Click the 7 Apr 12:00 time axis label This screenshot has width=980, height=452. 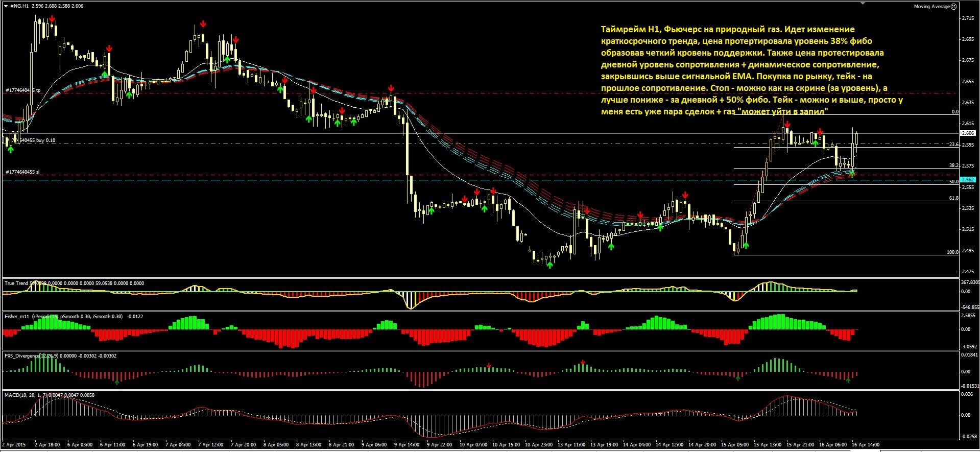coord(210,445)
